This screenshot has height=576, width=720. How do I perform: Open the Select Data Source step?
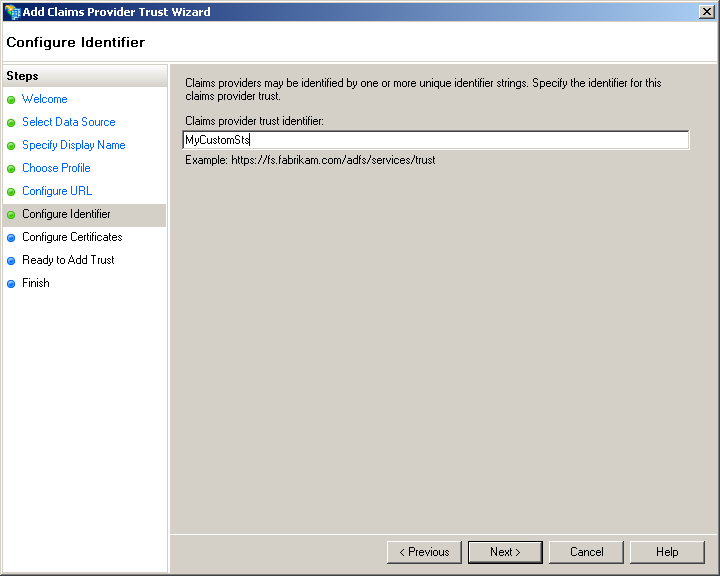coord(69,122)
